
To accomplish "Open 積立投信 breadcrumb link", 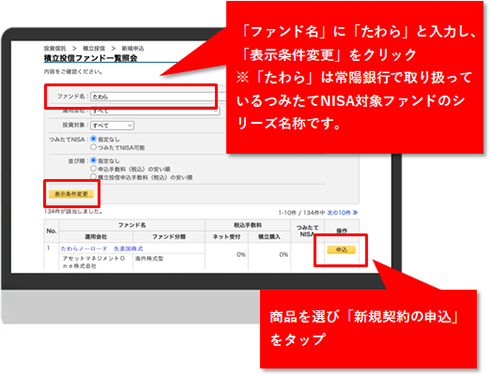I will 94,48.
